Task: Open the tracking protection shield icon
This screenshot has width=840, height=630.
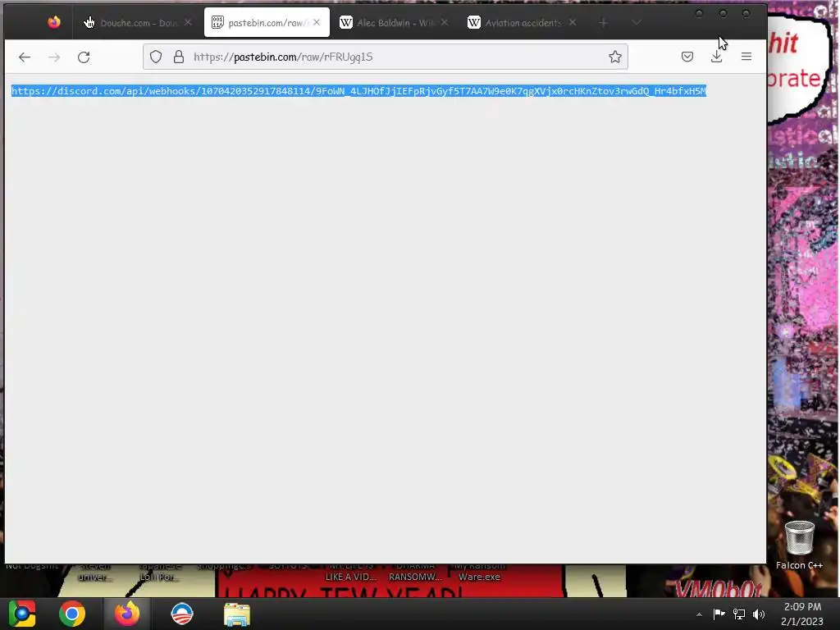Action: [156, 57]
